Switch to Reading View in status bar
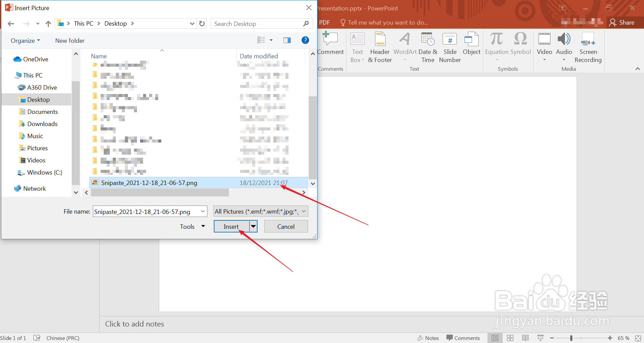644x343 pixels. [x=525, y=338]
